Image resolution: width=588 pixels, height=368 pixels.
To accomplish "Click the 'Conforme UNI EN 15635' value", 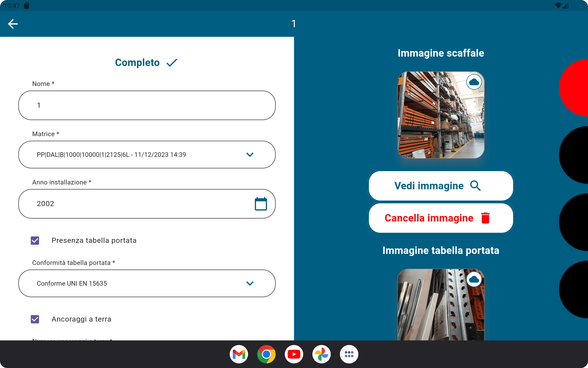I will click(72, 284).
